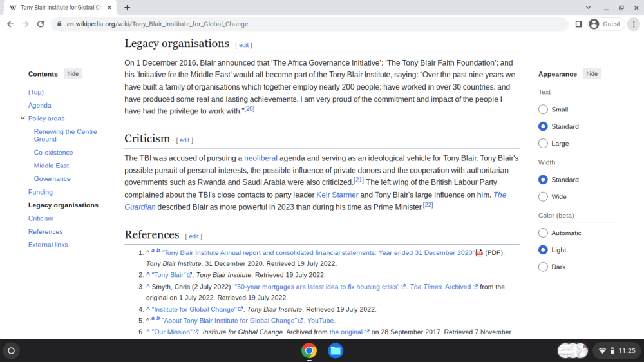Set color mode to Light
The height and width of the screenshot is (362, 644).
pos(543,250)
